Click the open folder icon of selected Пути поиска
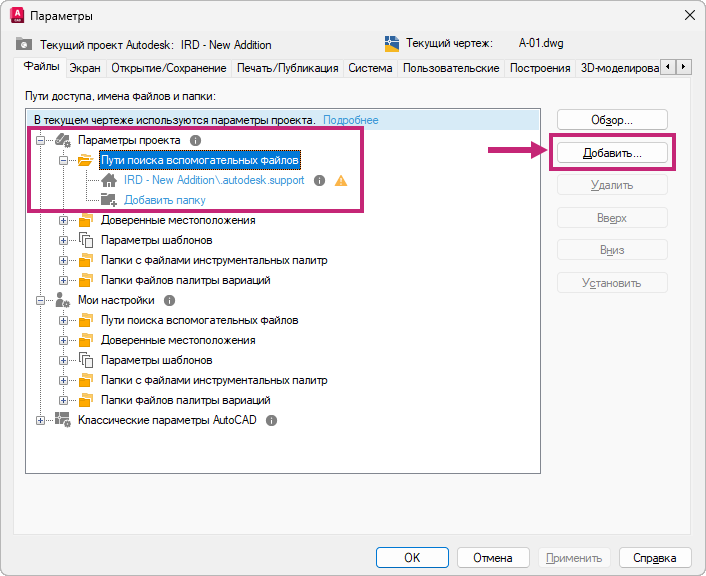 [x=86, y=160]
